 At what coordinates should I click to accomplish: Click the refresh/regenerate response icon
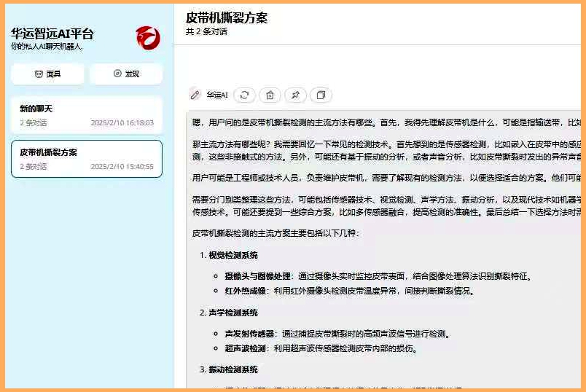click(245, 95)
